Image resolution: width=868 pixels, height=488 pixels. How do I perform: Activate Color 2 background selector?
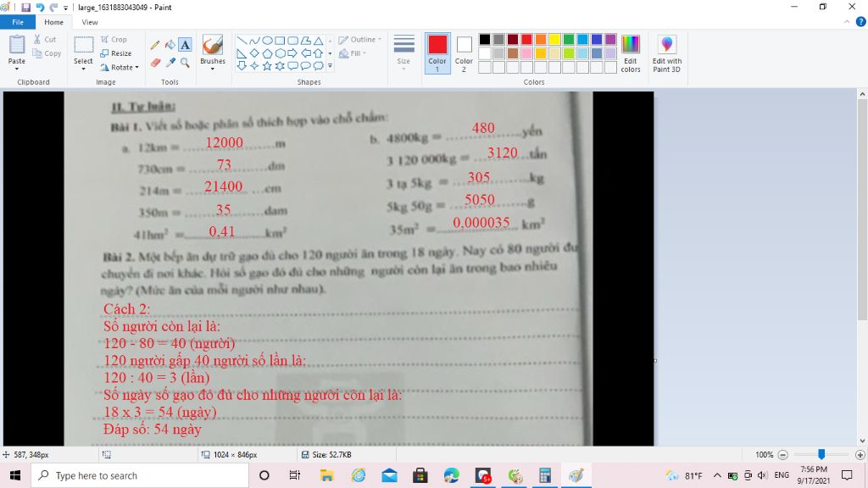(x=464, y=53)
